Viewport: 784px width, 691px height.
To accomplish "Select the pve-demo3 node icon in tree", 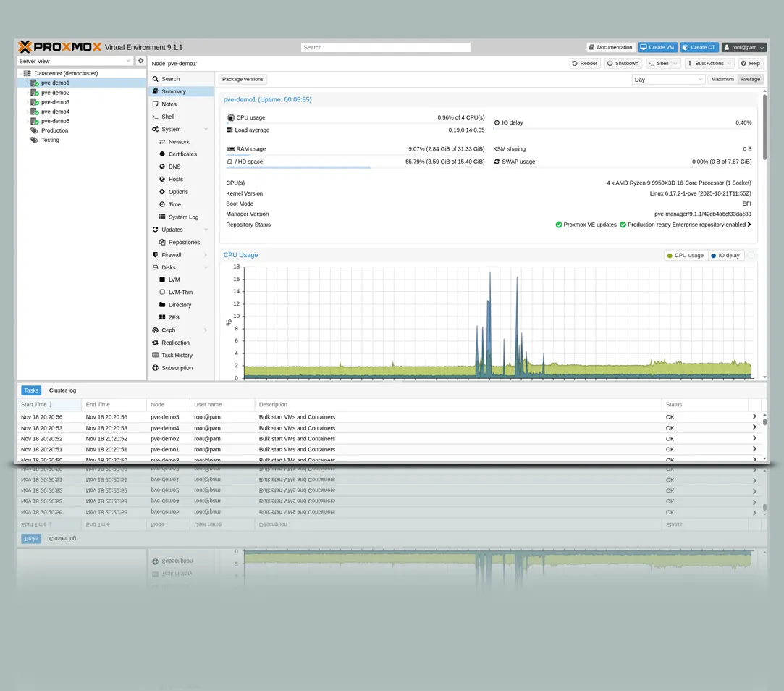I will tap(35, 102).
